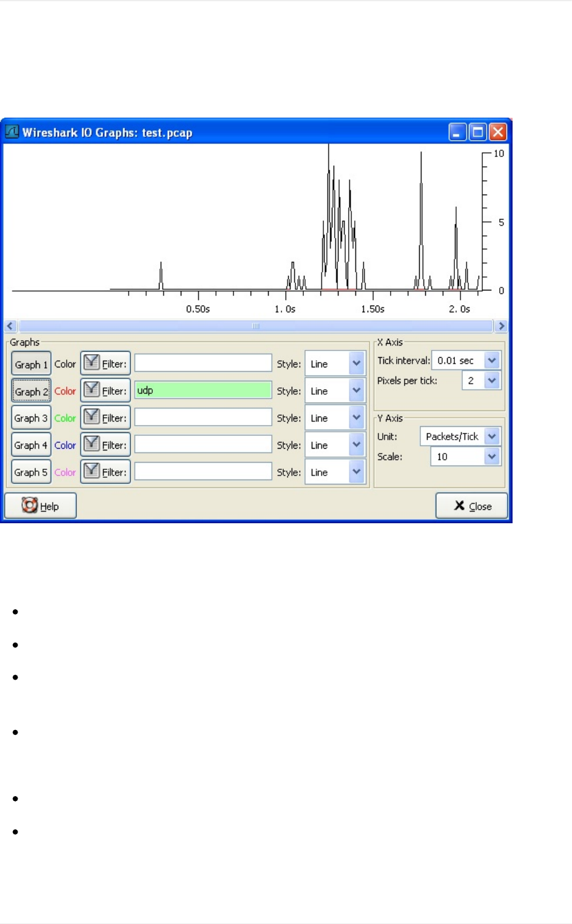This screenshot has height=924, width=572.
Task: Open the Help button
Action: pyautogui.click(x=41, y=506)
